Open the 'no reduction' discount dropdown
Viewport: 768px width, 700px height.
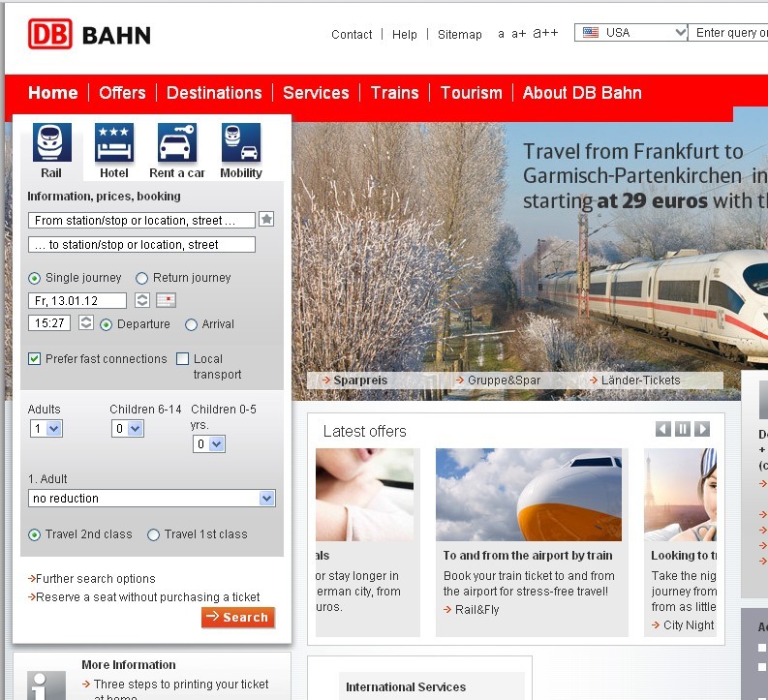[152, 499]
